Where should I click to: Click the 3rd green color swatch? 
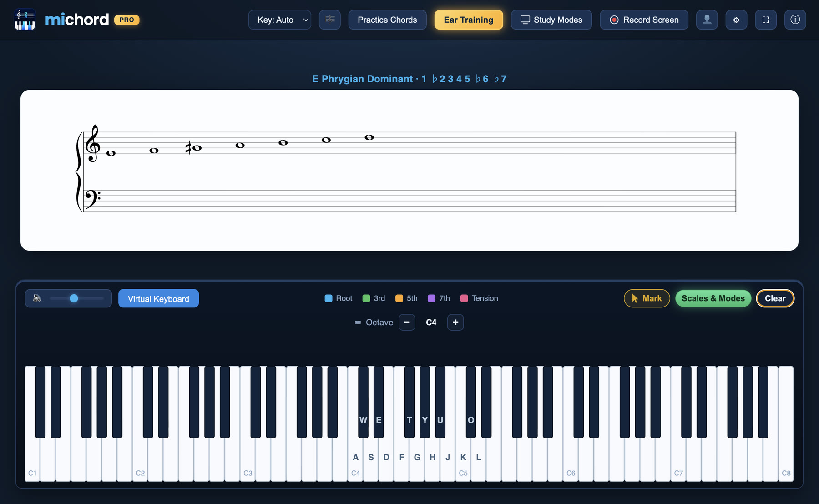tap(366, 298)
